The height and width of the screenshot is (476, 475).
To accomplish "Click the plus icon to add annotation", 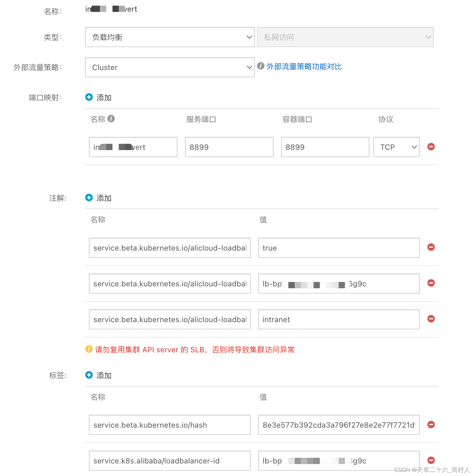I will 89,197.
